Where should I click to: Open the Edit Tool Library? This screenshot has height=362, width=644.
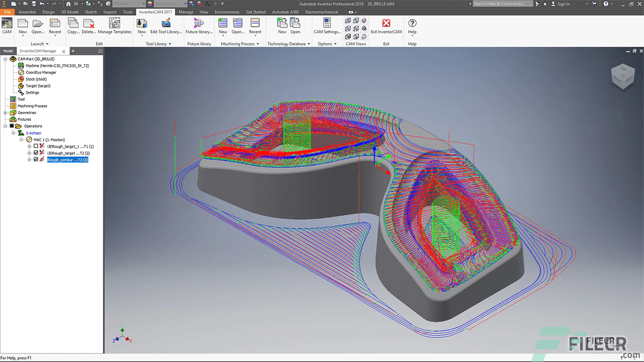(x=166, y=25)
